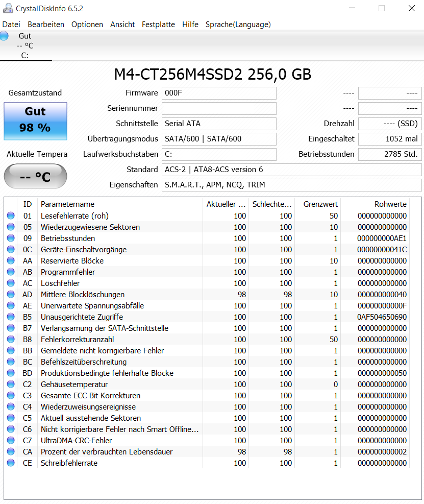Close the CrystalDiskInfo window
The width and height of the screenshot is (424, 504).
pyautogui.click(x=411, y=8)
